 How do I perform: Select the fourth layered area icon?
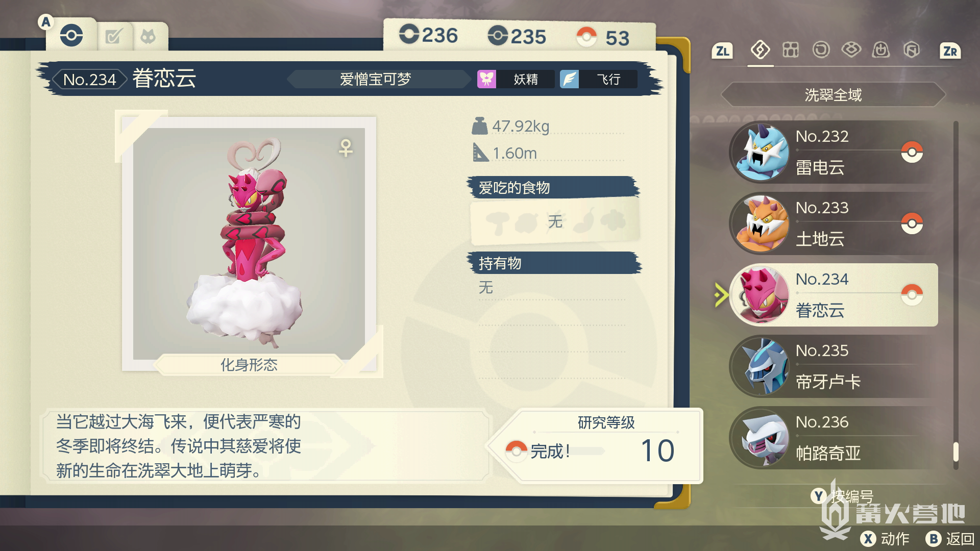(x=851, y=50)
